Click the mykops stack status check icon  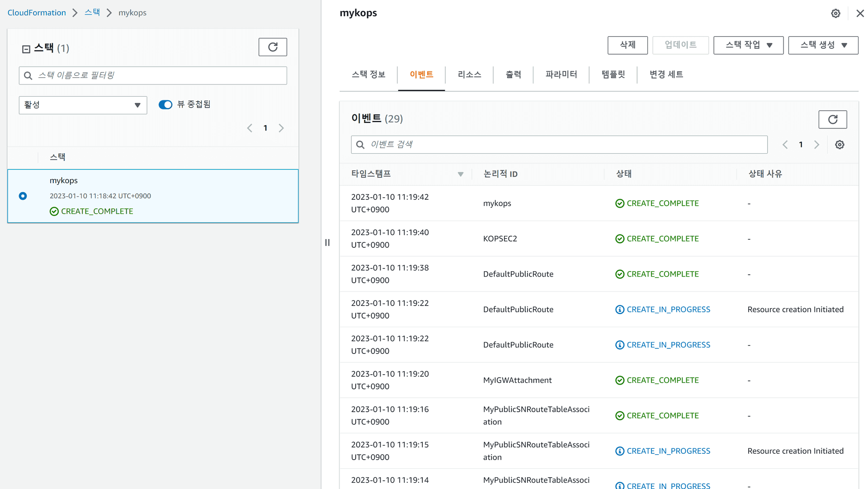pos(54,212)
